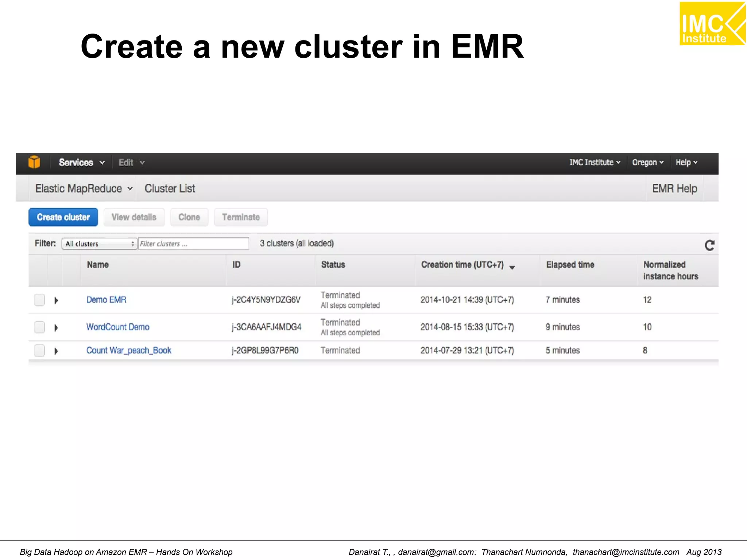The image size is (747, 560).
Task: Select cluster ID j-2GP8L99G7P6R0
Action: (x=265, y=350)
